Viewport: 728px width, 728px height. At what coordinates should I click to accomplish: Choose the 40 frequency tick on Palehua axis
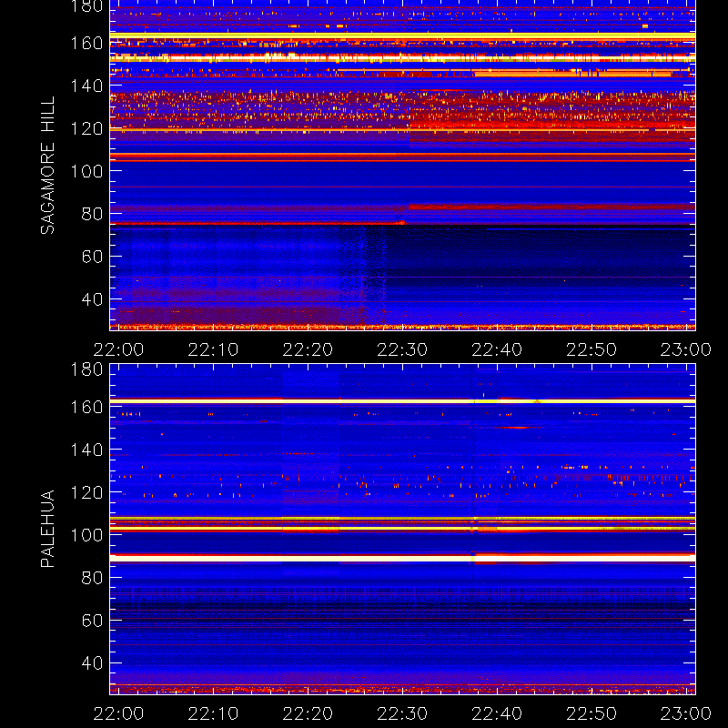click(x=92, y=663)
